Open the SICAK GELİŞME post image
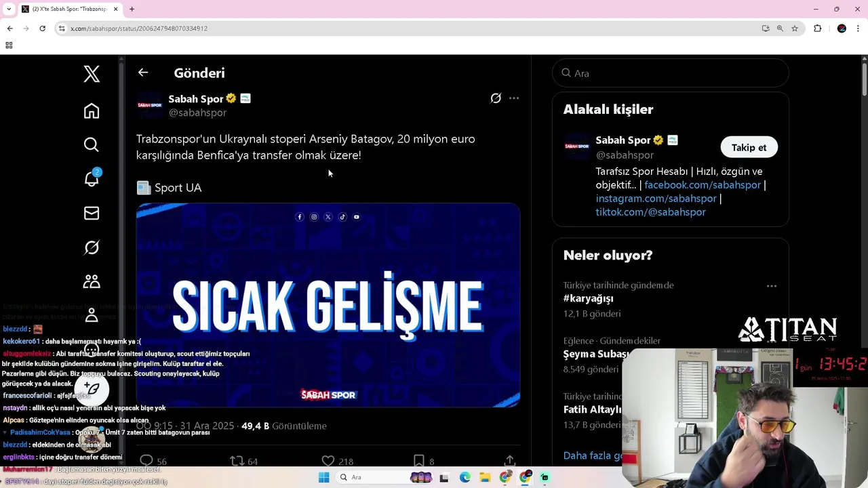868x488 pixels. (328, 305)
